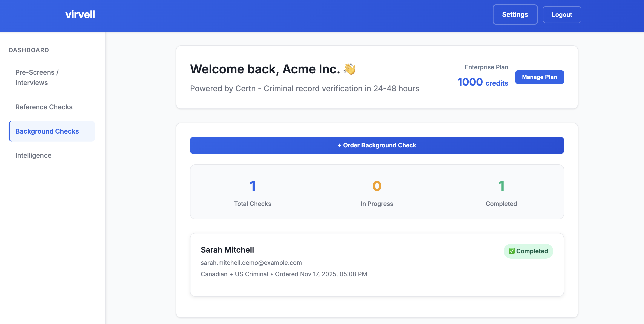
Task: Open the Reference Checks section
Action: pos(44,107)
